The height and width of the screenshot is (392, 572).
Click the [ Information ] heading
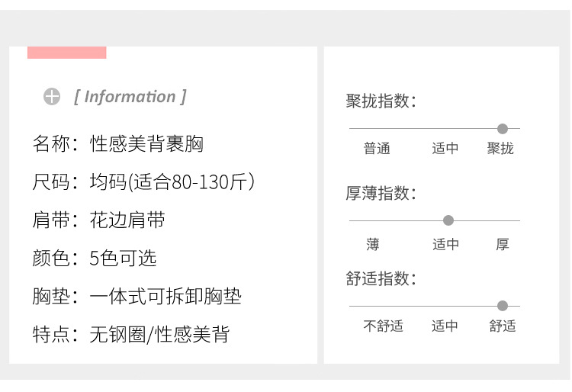pos(130,97)
